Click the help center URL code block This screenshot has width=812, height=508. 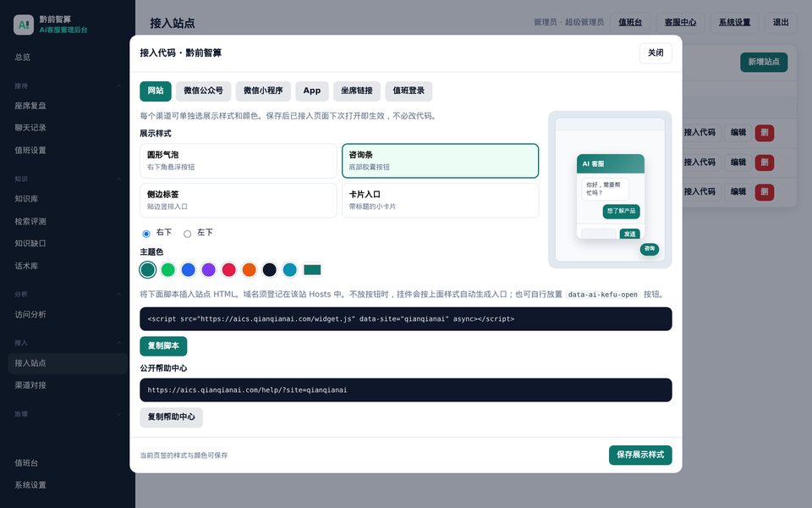(406, 389)
